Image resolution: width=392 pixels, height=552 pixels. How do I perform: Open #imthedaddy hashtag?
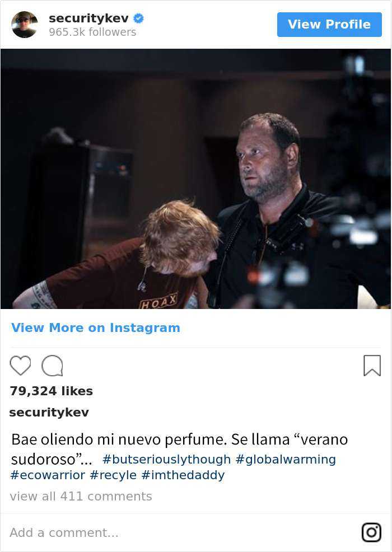(x=183, y=475)
